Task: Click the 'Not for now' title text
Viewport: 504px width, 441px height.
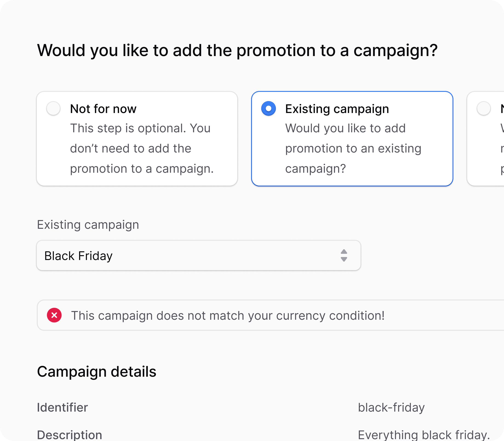Action: point(103,109)
